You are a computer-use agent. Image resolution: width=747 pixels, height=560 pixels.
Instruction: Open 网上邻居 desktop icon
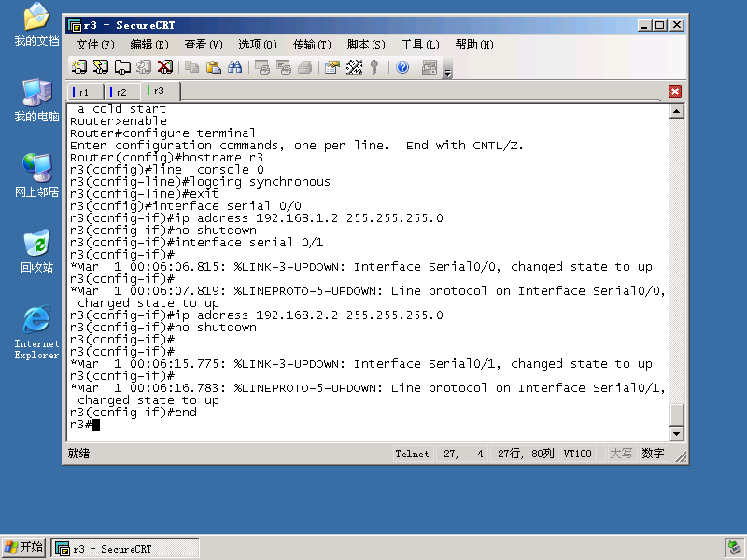tap(36, 175)
